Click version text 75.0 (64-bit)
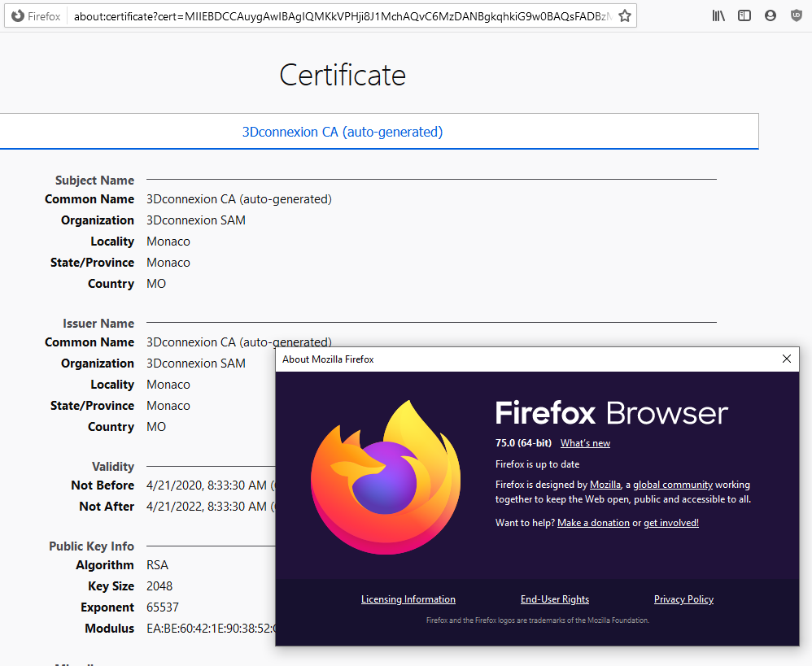The height and width of the screenshot is (666, 812). click(x=523, y=443)
